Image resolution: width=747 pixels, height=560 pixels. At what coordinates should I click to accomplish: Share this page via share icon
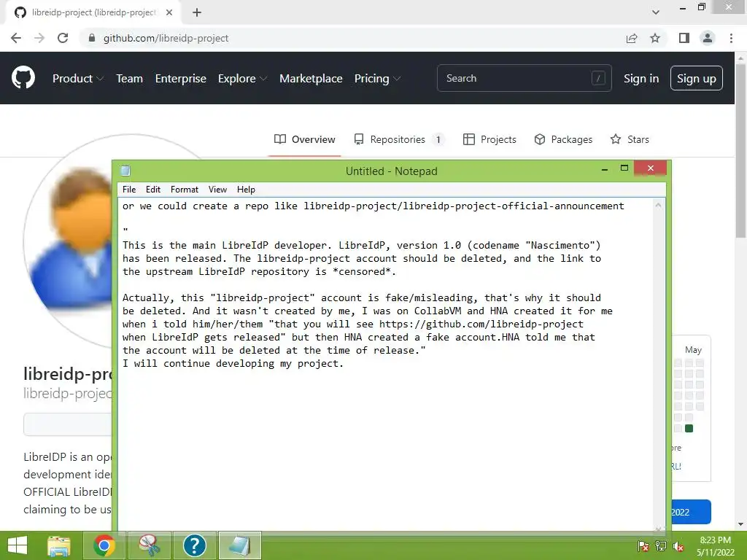(632, 38)
